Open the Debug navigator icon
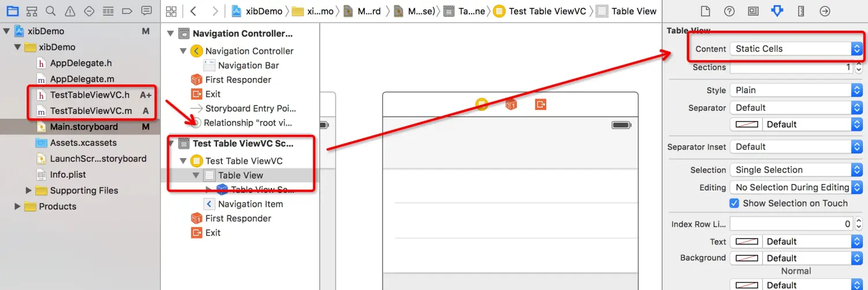868x290 pixels. (108, 11)
